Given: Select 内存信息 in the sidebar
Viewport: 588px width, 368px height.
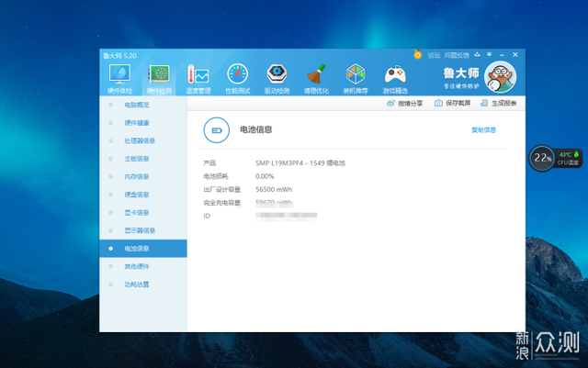Looking at the screenshot, I should [143, 176].
